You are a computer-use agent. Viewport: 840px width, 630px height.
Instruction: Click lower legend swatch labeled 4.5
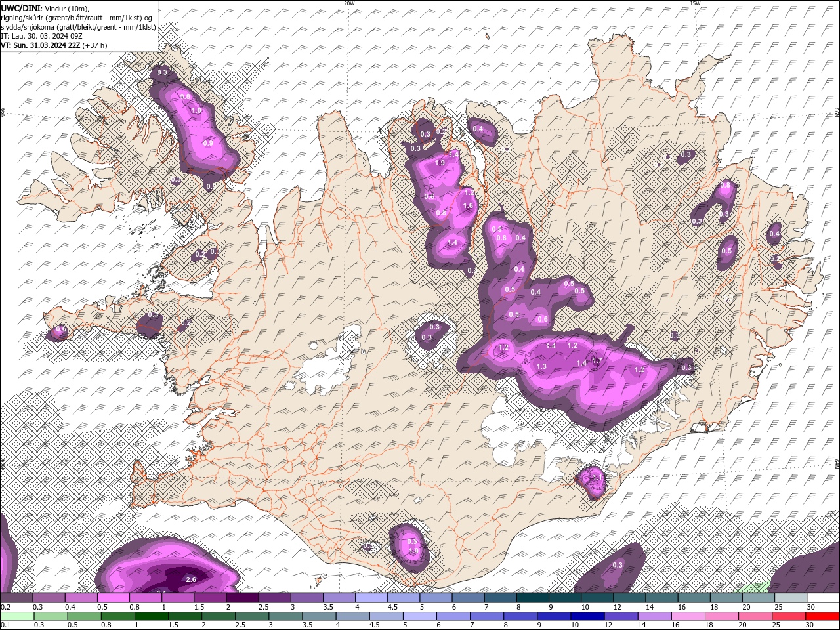click(x=386, y=616)
